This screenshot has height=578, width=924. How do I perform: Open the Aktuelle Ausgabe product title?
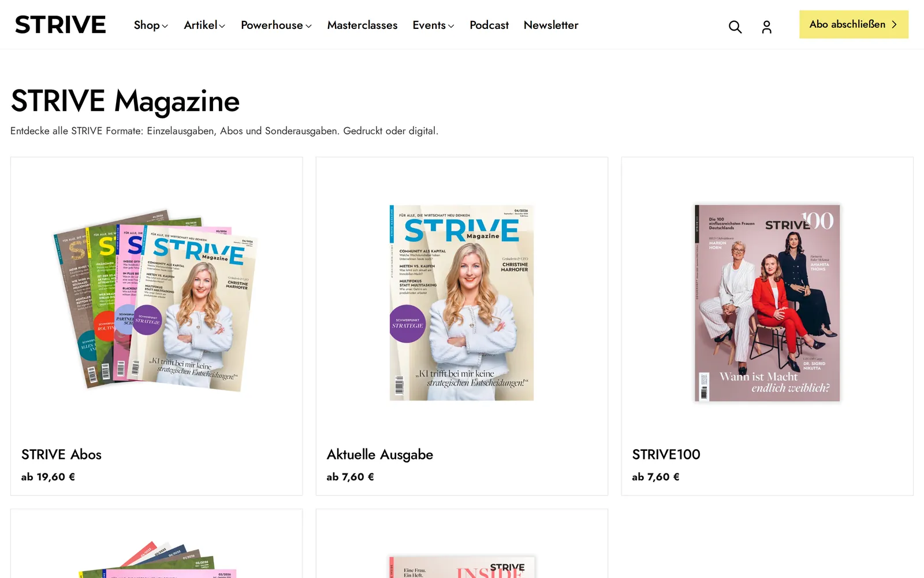(x=380, y=454)
